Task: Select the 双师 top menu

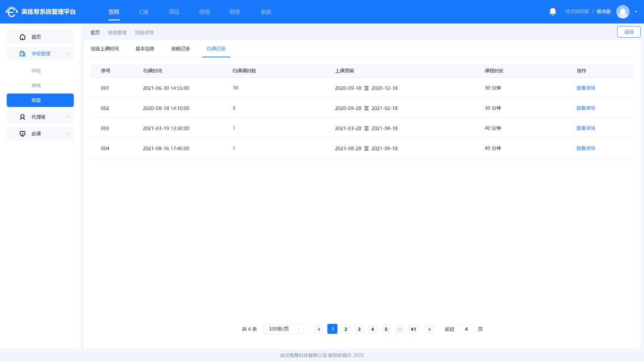Action: [114, 12]
